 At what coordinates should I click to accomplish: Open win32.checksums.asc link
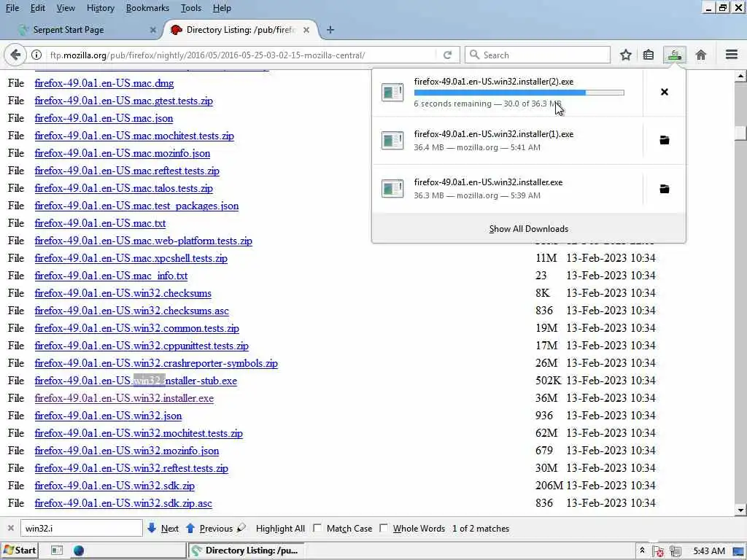pos(132,311)
